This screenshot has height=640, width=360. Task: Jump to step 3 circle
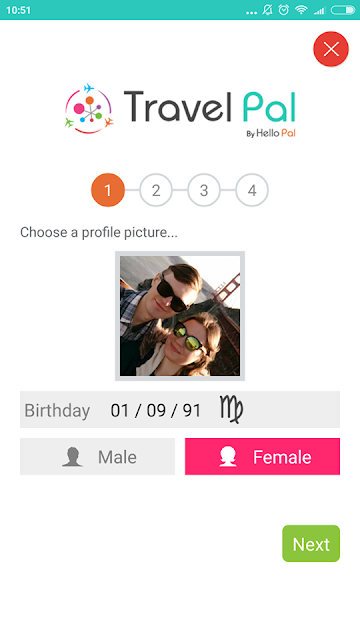tap(204, 190)
